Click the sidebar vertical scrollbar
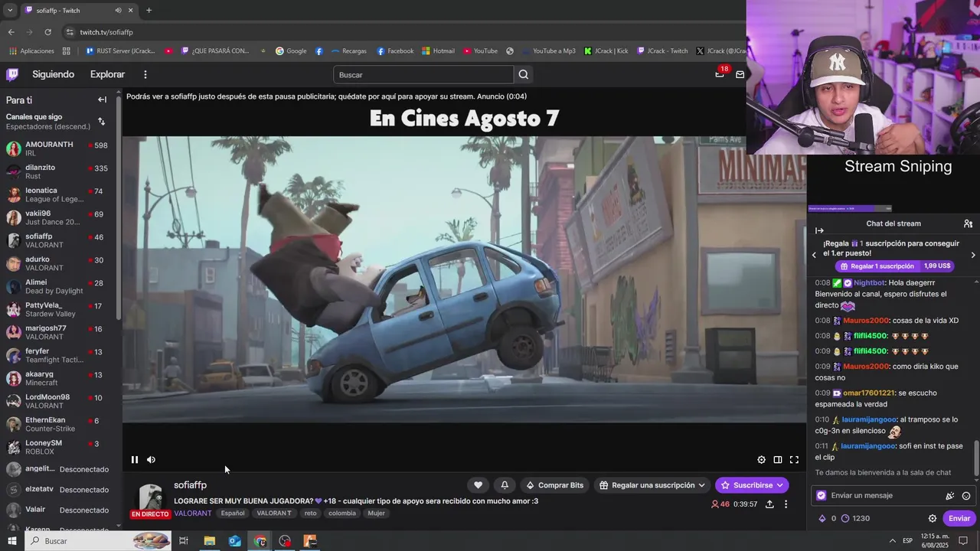 coord(119,207)
